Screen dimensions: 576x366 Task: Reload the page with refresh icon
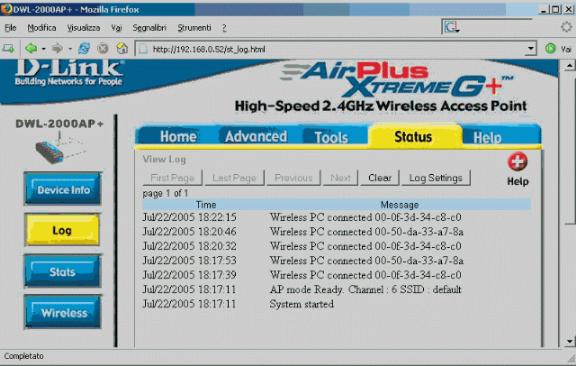[84, 49]
